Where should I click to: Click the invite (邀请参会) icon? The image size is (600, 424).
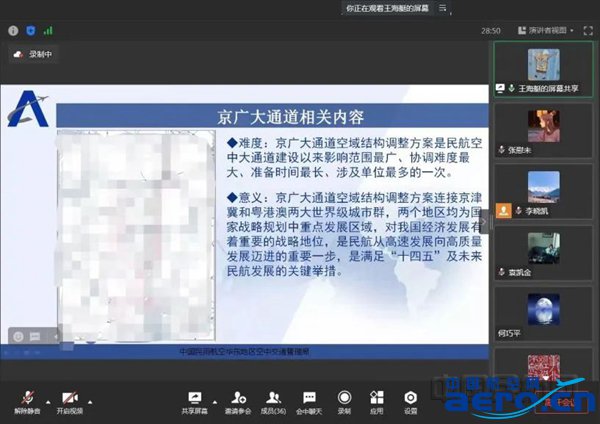(237, 397)
